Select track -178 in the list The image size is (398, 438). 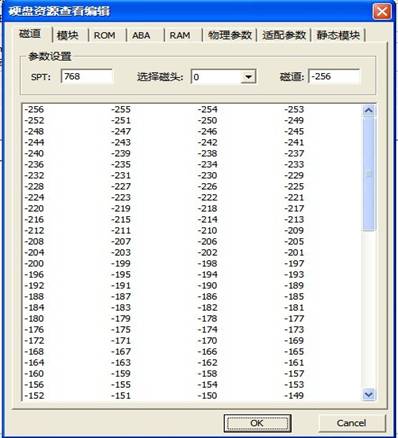[207, 318]
